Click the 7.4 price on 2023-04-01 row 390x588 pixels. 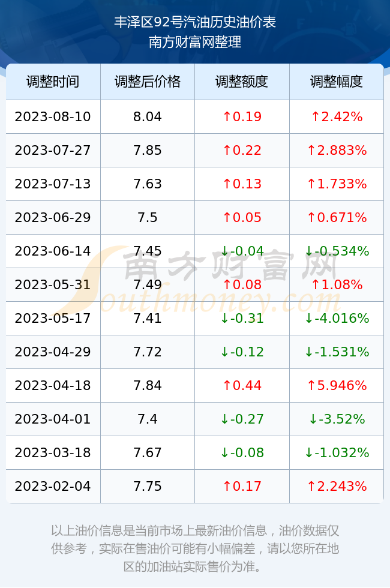[148, 419]
